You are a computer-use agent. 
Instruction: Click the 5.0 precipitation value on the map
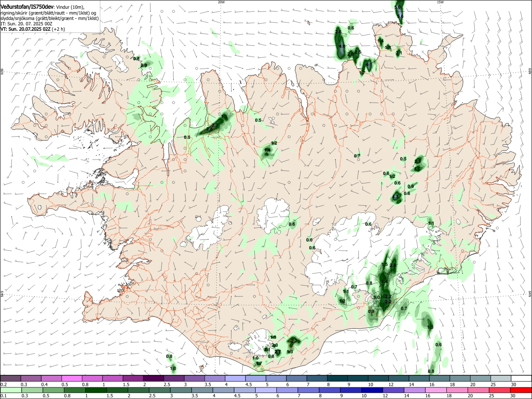point(397,7)
